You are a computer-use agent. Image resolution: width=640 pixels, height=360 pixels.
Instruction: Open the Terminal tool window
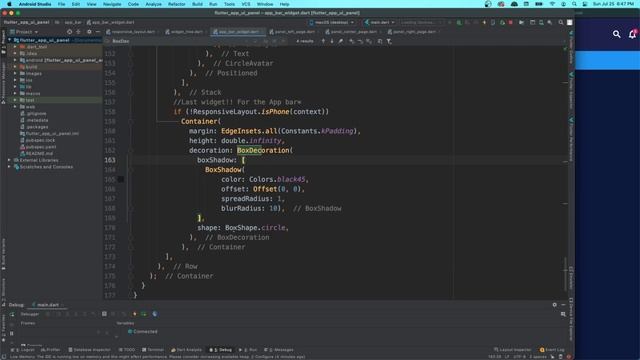pos(153,350)
